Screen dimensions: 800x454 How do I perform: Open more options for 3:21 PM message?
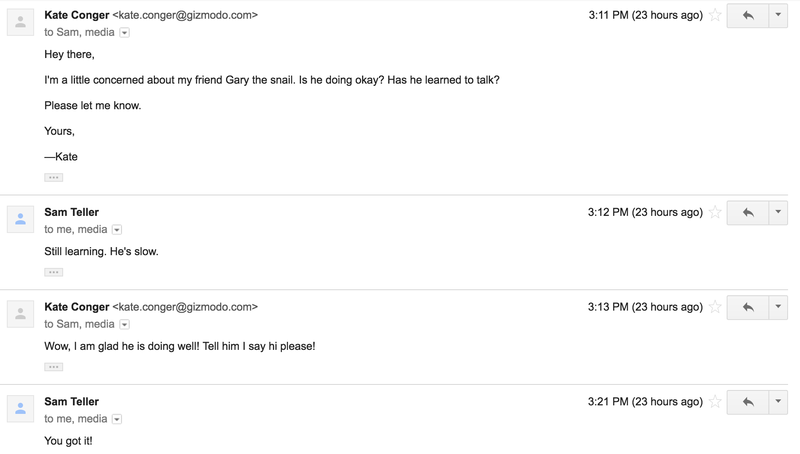[778, 402]
